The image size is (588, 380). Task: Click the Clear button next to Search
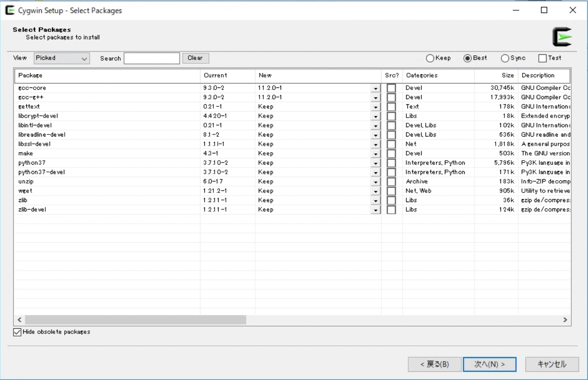click(x=195, y=58)
